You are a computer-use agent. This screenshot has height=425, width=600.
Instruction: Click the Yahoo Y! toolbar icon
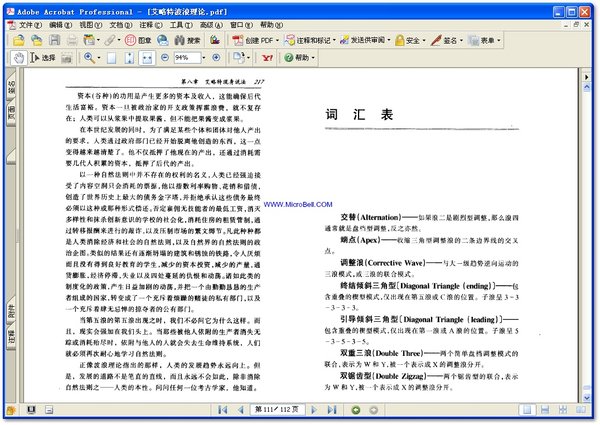(267, 58)
